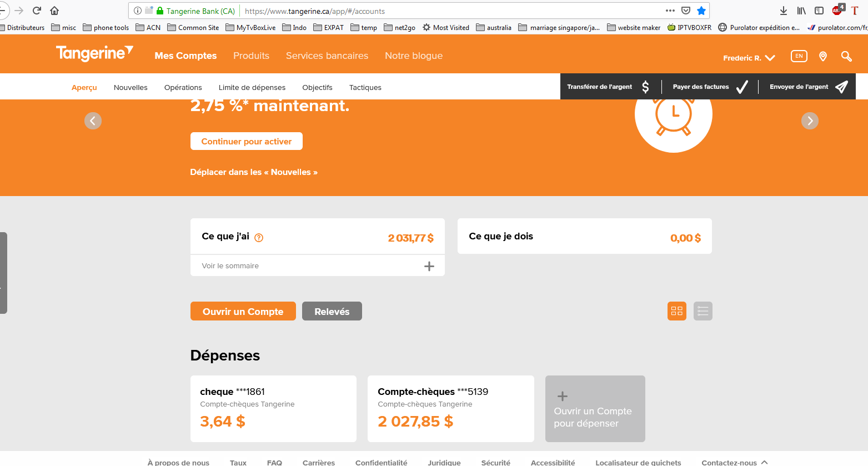Click the plus icon in Ouvrir un Compte card

click(x=563, y=396)
